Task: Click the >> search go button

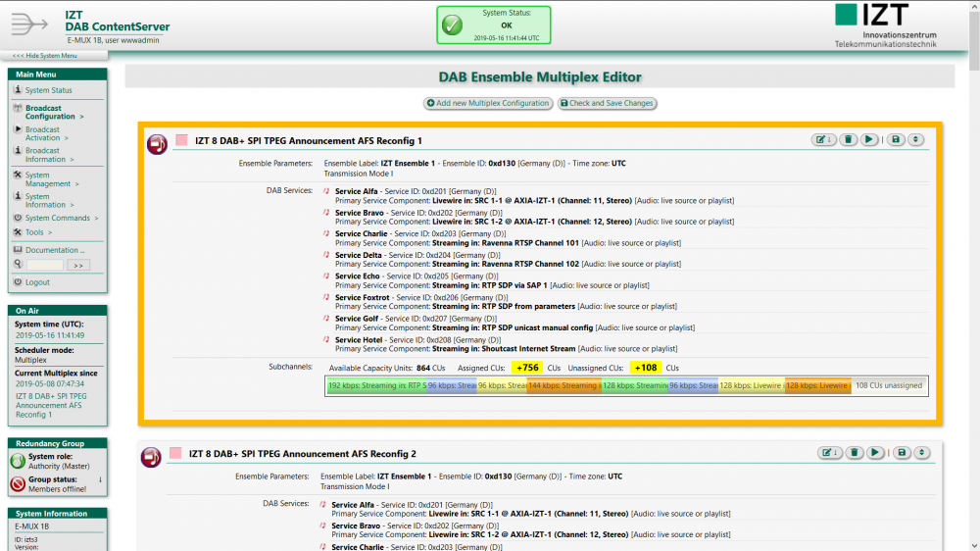Action: tap(78, 265)
